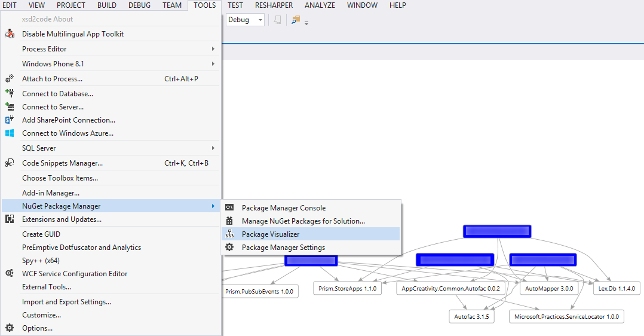
Task: Open the HELP menu
Action: [398, 5]
